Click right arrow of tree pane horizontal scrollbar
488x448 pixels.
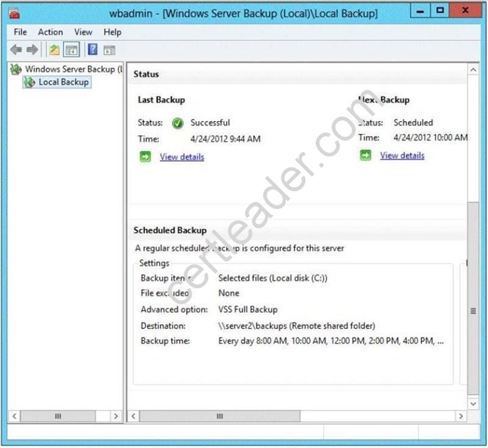115,416
